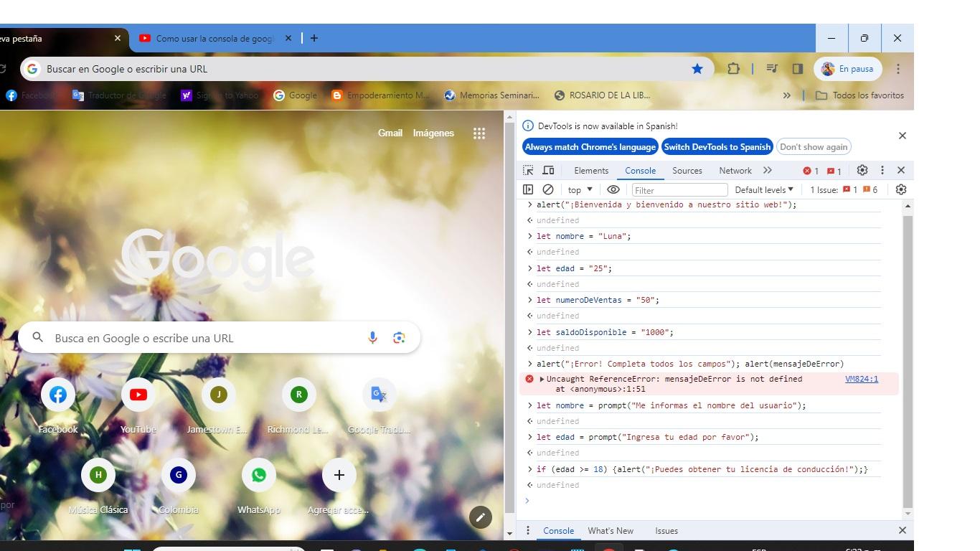Open the Traductor de Google bookmark
Image resolution: width=980 pixels, height=551 pixels.
(x=119, y=95)
